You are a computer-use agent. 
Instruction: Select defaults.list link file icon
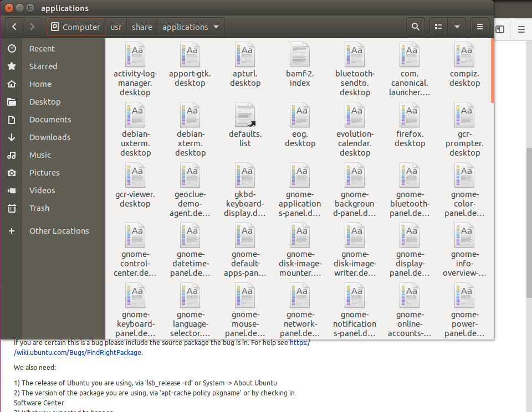[x=245, y=115]
